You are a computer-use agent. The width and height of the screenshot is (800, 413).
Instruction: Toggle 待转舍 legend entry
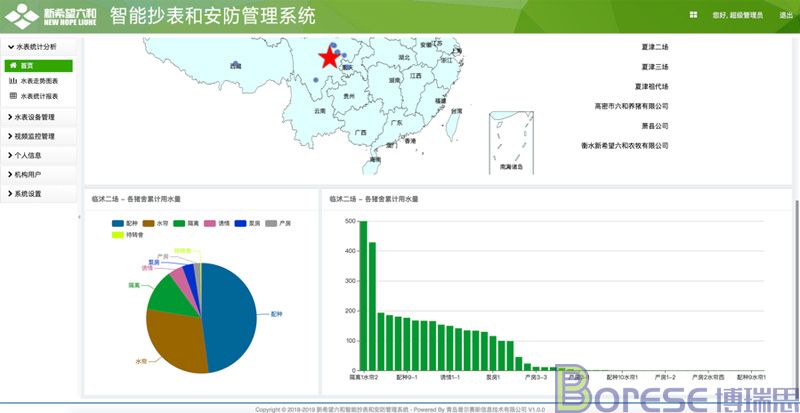[x=128, y=235]
